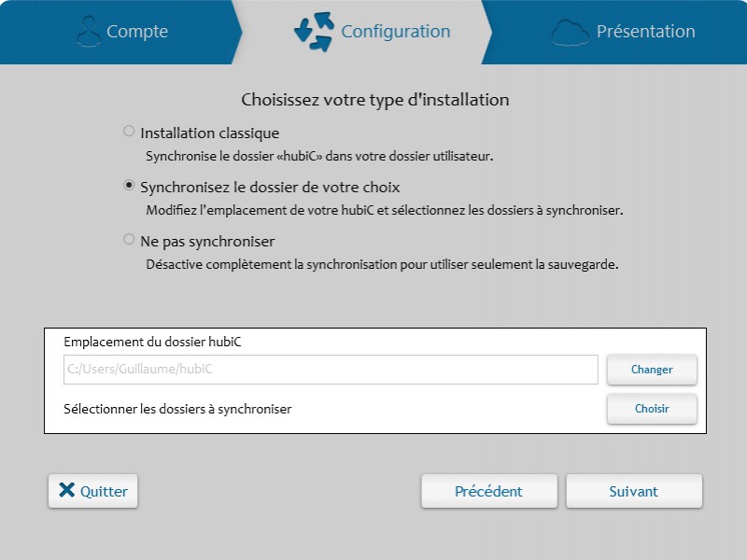Viewport: 747px width, 560px height.
Task: Enable the Ne pas synchroniser radio option
Action: pyautogui.click(x=129, y=240)
